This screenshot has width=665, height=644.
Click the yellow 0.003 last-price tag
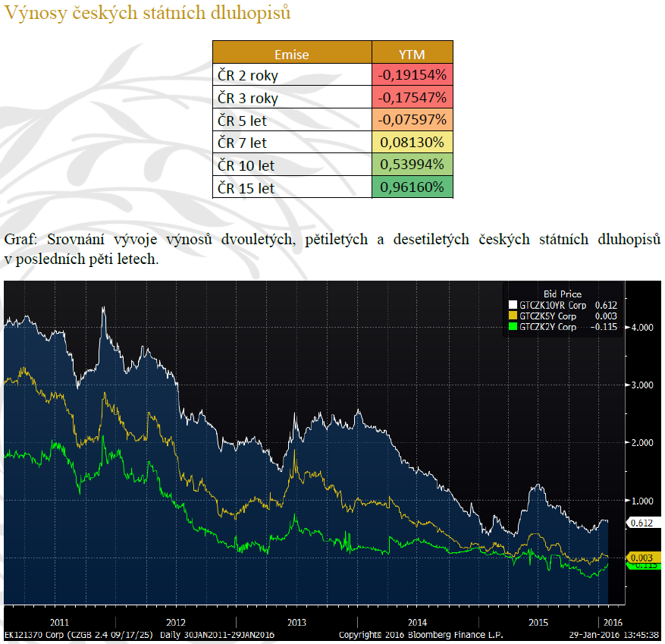coord(643,558)
